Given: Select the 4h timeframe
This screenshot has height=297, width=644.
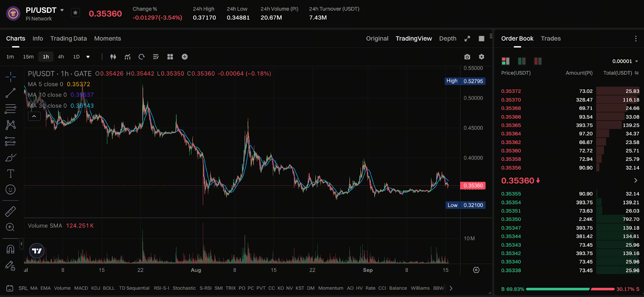Looking at the screenshot, I should click(x=61, y=57).
